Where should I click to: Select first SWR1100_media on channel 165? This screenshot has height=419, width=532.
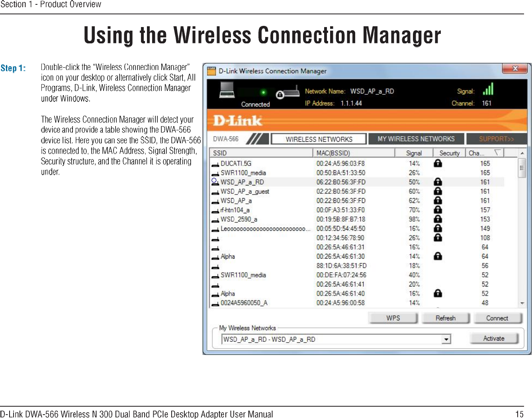click(x=357, y=173)
